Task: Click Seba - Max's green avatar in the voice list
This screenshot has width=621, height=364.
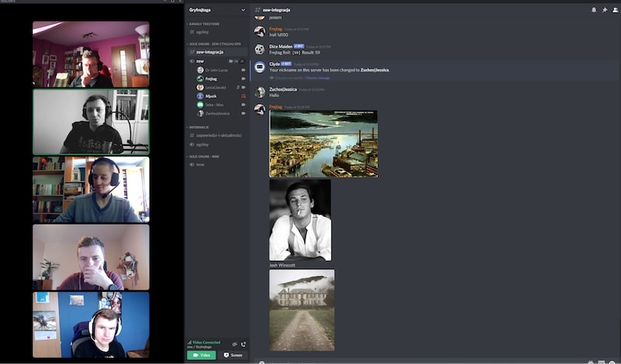Action: [200, 105]
